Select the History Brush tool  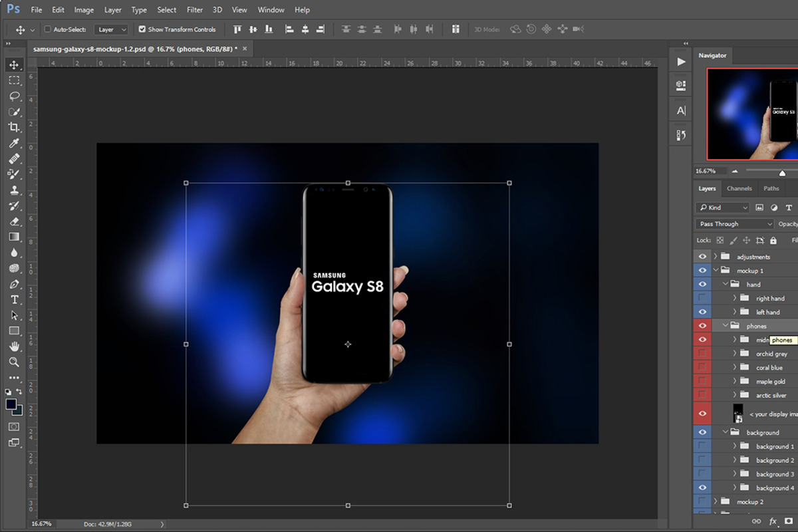[14, 205]
